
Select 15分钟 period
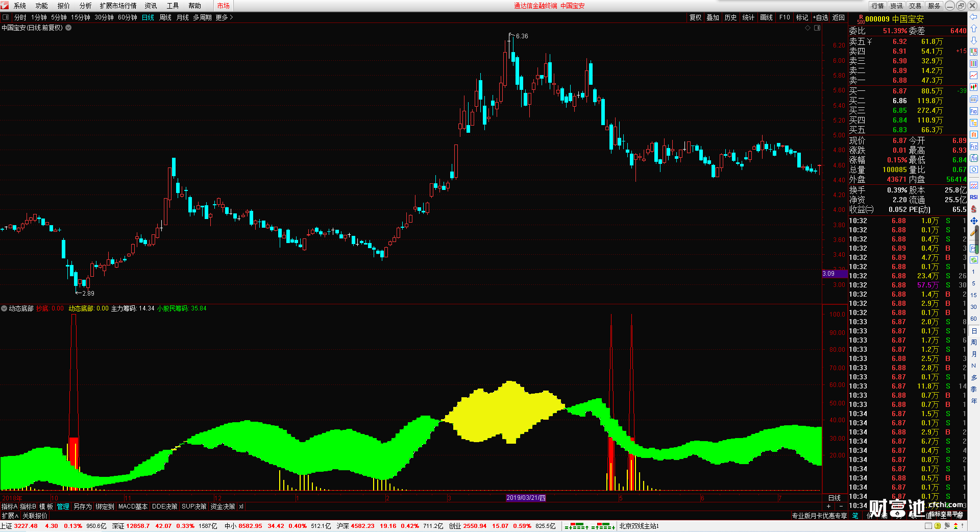pos(81,17)
